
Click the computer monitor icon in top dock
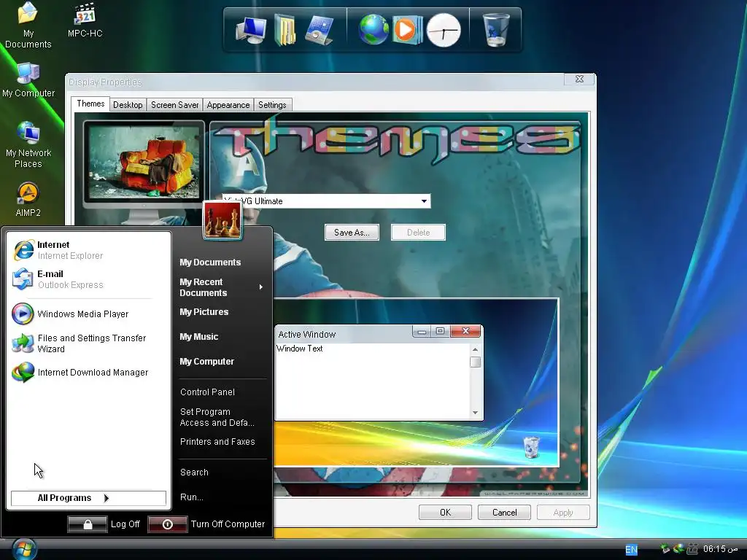tap(251, 30)
